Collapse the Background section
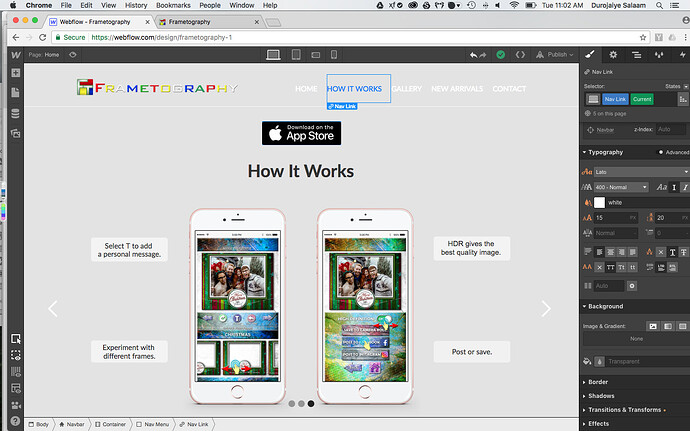 [x=603, y=306]
